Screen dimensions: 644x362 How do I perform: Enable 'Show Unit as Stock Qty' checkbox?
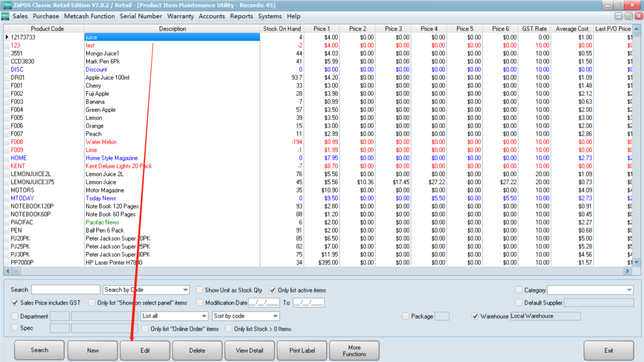[x=199, y=290]
